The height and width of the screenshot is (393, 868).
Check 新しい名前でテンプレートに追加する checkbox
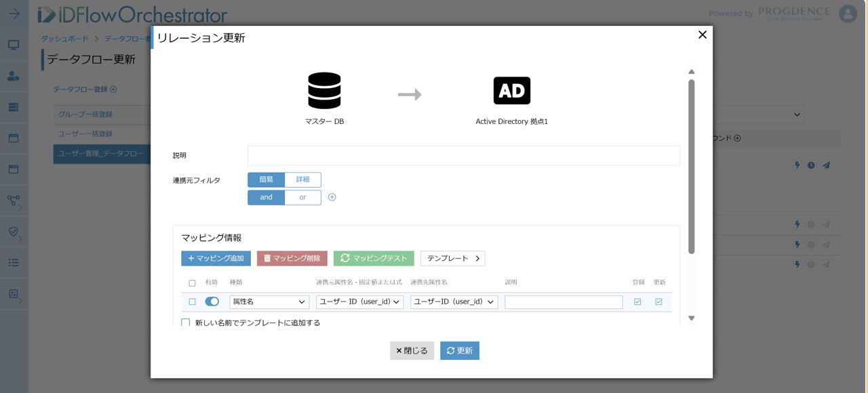pyautogui.click(x=186, y=323)
